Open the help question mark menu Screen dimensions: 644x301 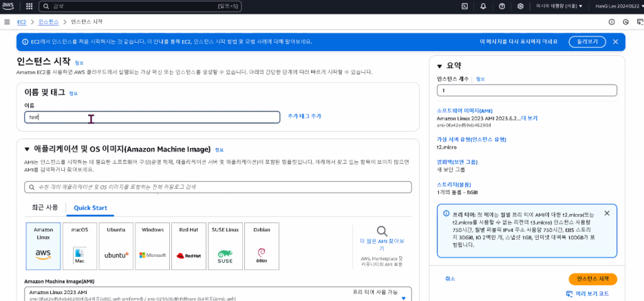pyautogui.click(x=502, y=6)
